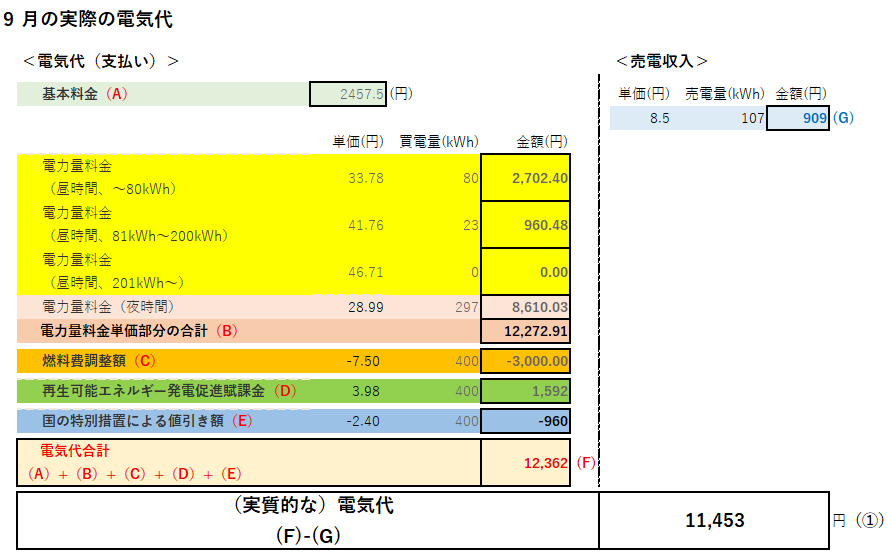
Task: Select the 売電量(kWh) column header
Action: [725, 93]
